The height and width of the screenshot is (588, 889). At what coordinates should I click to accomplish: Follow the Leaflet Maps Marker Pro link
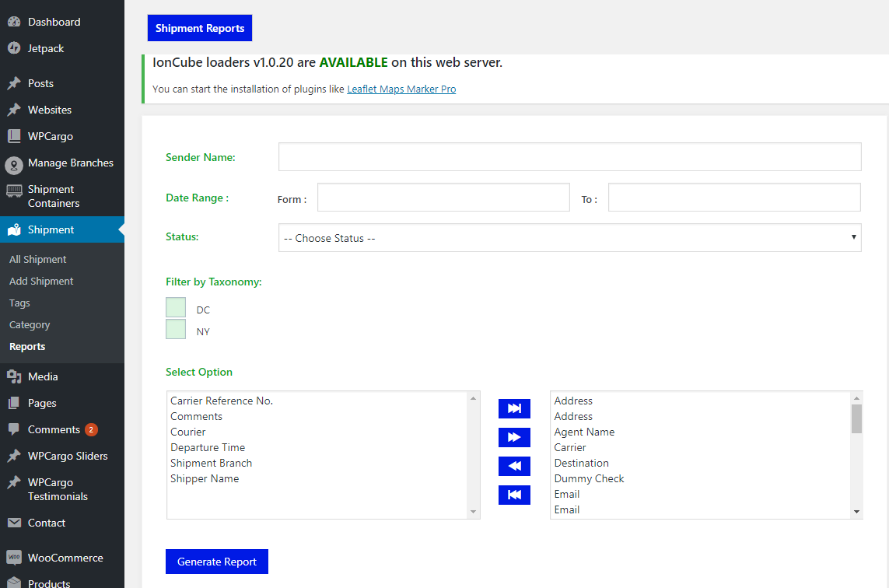[x=401, y=89]
